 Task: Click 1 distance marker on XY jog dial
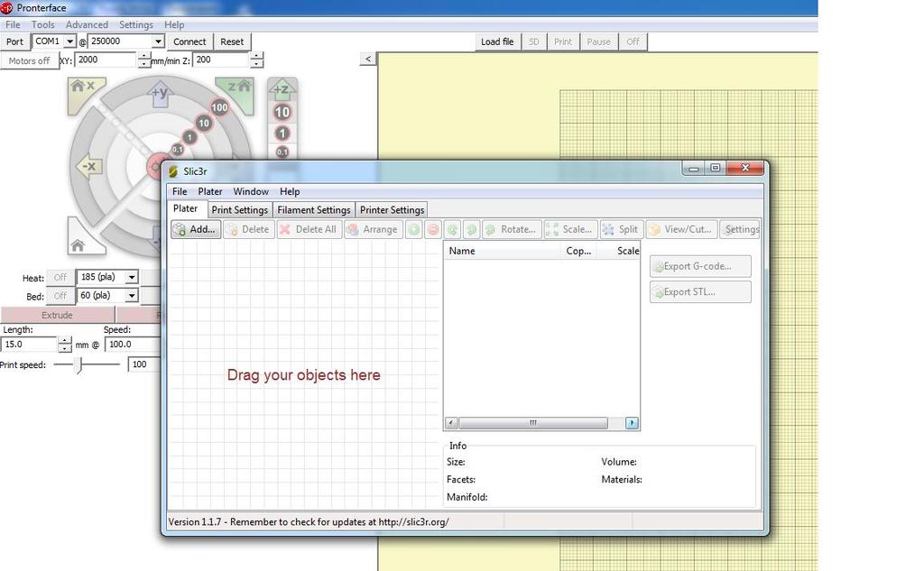(x=189, y=137)
